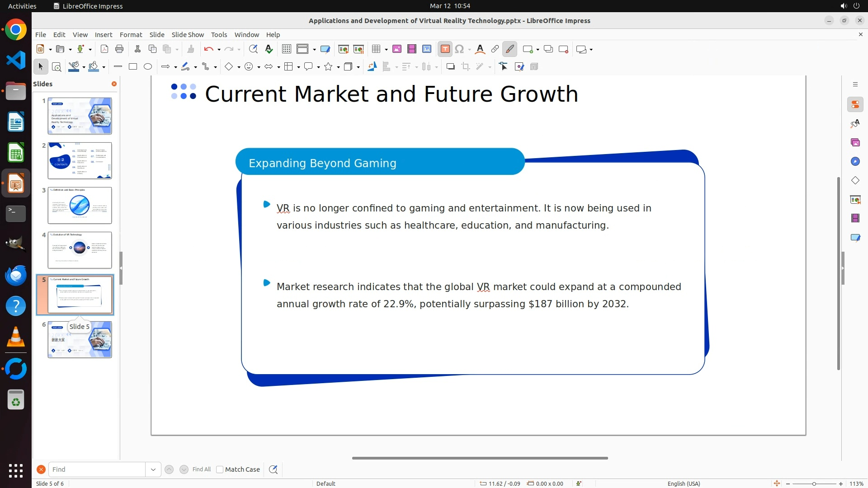Click the Rectangle shape tool
Viewport: 868px width, 488px height.
pyautogui.click(x=133, y=67)
